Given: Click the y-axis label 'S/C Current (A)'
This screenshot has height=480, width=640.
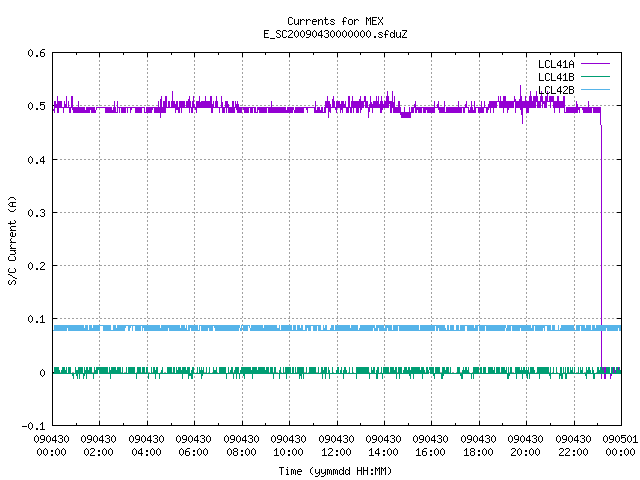Looking at the screenshot, I should tap(12, 241).
